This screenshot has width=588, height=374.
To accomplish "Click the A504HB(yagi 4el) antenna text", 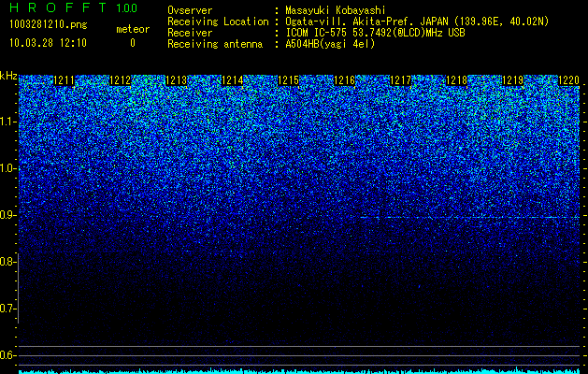I will [x=330, y=44].
